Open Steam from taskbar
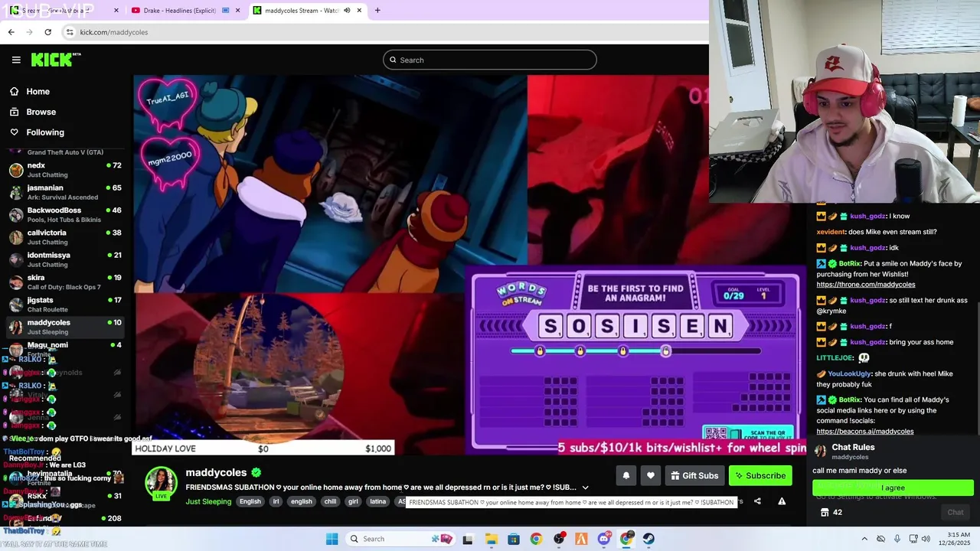Viewport: 980px width, 551px height. 648,539
